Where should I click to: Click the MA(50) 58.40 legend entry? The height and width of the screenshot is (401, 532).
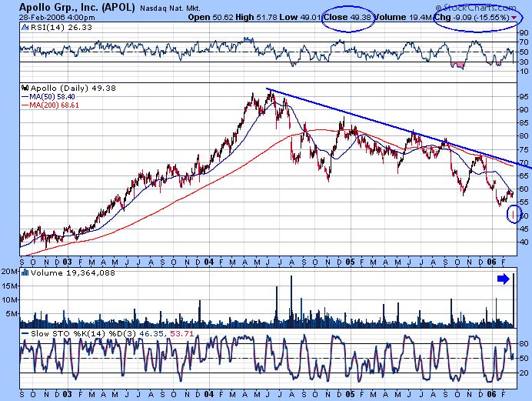(x=48, y=97)
